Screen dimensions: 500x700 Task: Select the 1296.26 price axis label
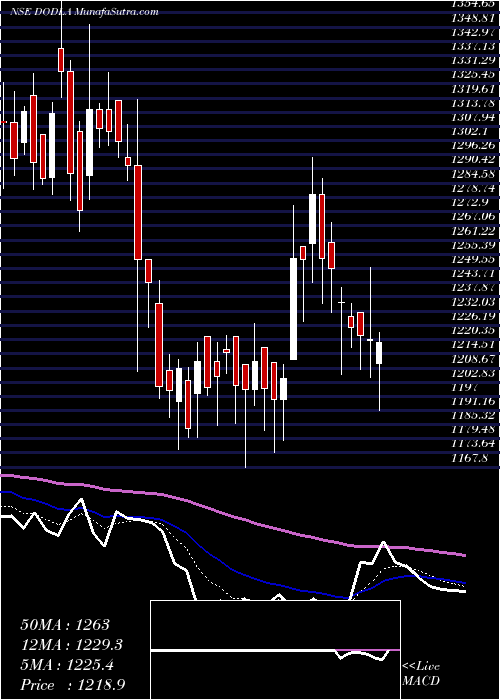click(x=474, y=146)
